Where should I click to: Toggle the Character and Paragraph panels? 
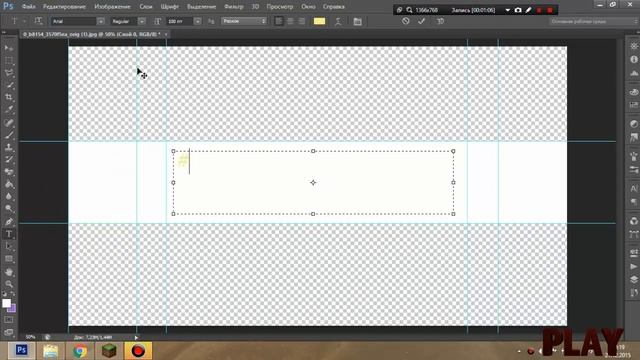pos(358,22)
